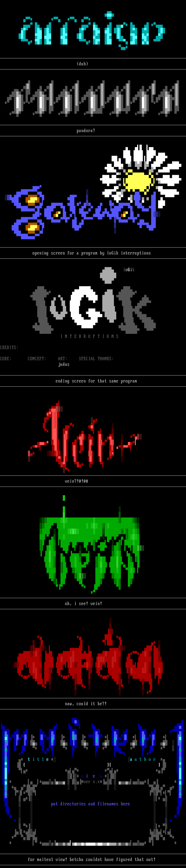186x868 pixels.
Task: Click the CREDITS: heading
Action: 9,347
